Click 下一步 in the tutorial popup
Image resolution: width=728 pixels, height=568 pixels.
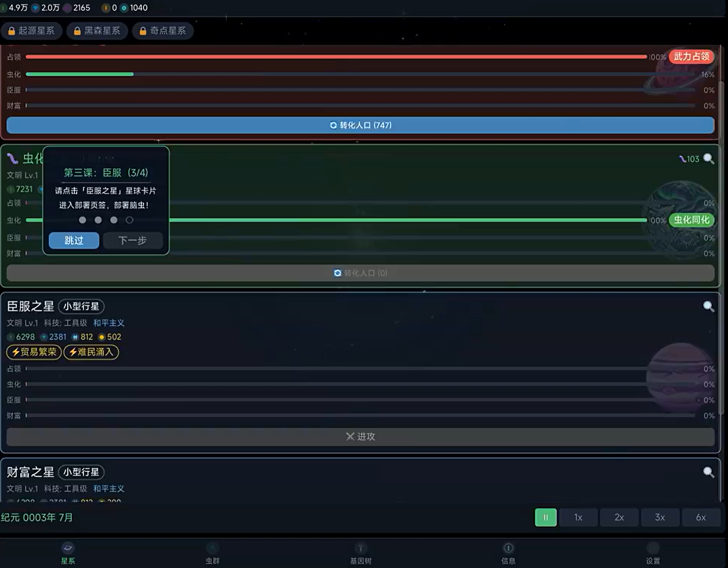pos(132,240)
